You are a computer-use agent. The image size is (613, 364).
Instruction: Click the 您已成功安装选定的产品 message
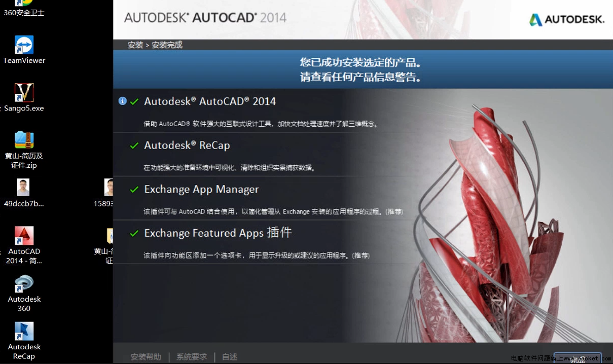pos(360,62)
